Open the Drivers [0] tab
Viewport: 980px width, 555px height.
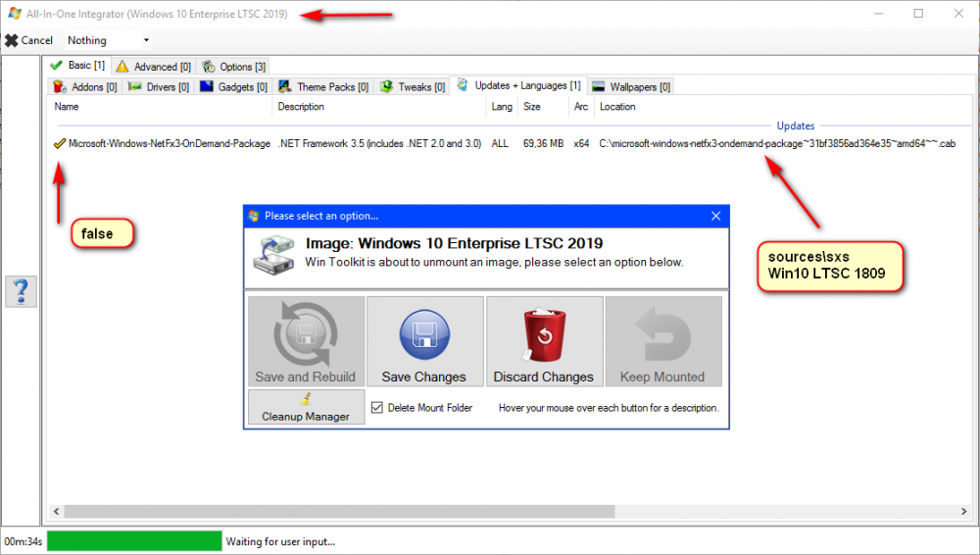click(158, 87)
